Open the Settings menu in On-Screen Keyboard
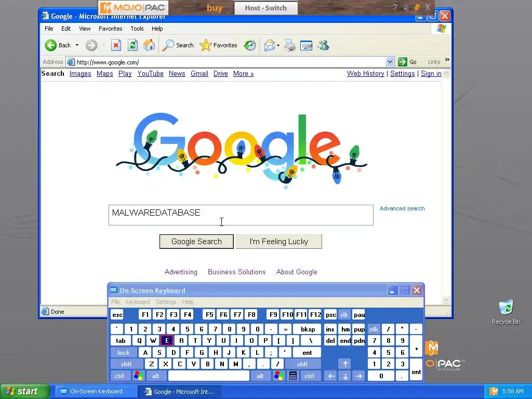 (166, 302)
